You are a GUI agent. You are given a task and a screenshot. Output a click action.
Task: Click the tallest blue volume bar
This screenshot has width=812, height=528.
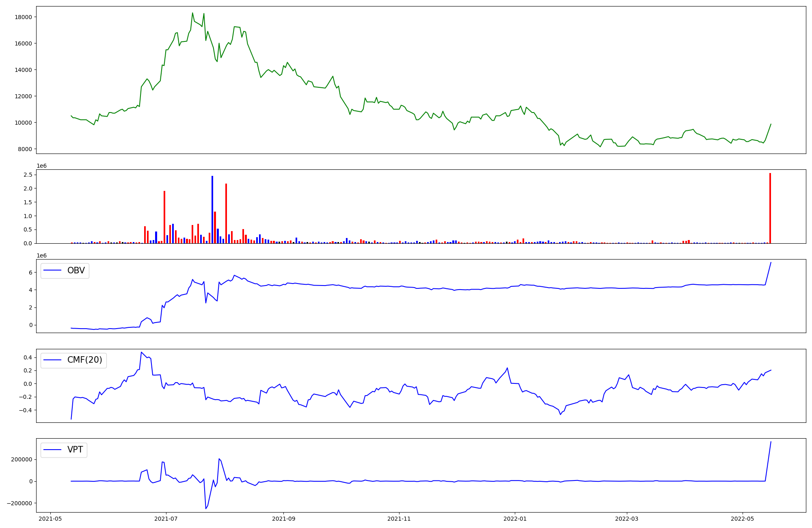coord(212,209)
